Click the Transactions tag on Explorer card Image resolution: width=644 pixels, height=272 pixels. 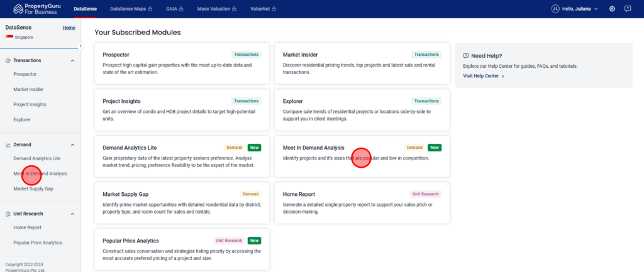pyautogui.click(x=426, y=101)
